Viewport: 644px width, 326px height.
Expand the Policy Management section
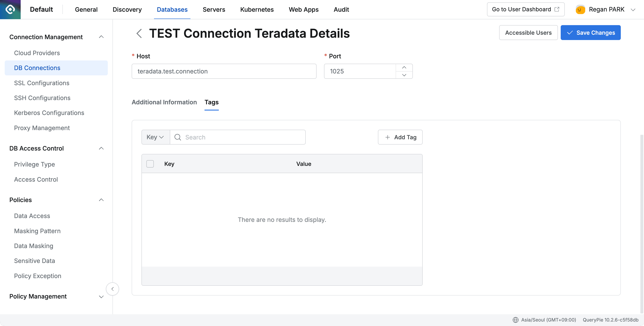click(101, 297)
